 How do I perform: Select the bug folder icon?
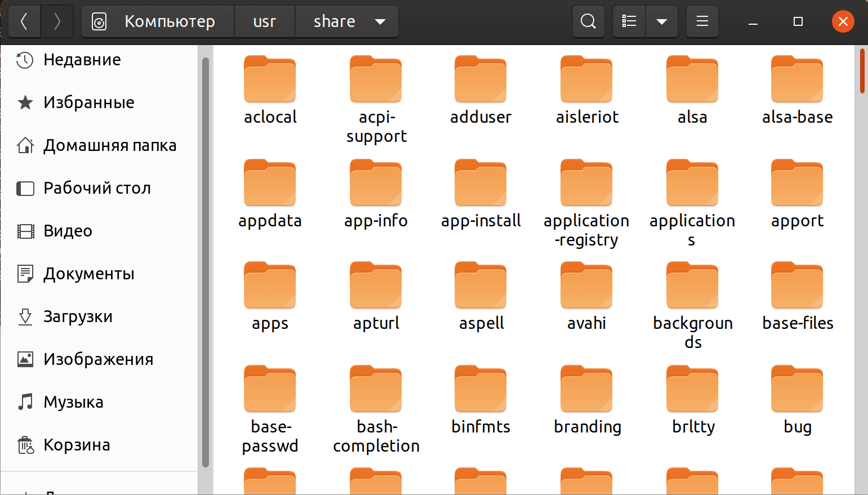[797, 389]
